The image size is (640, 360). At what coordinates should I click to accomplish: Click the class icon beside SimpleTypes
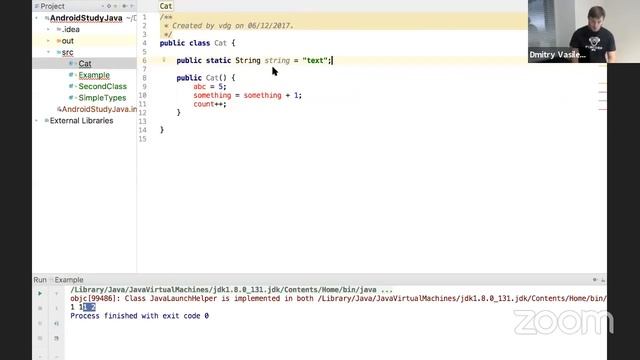(71, 98)
